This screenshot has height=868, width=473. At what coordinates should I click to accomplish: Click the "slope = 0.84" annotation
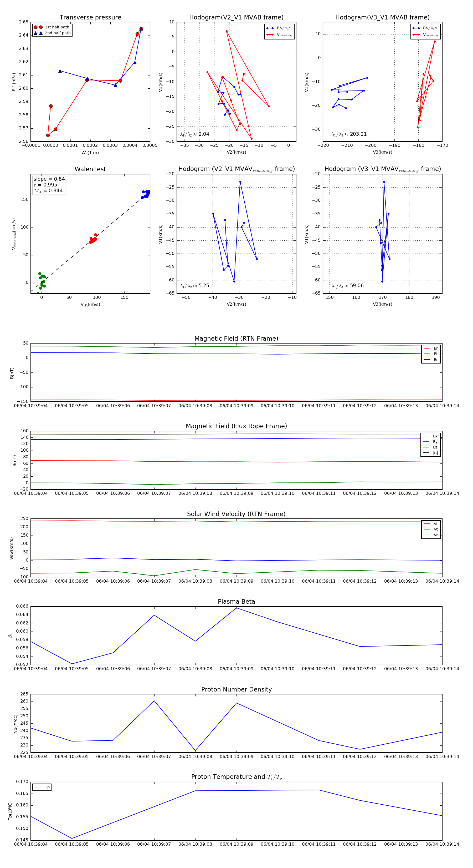coord(49,179)
